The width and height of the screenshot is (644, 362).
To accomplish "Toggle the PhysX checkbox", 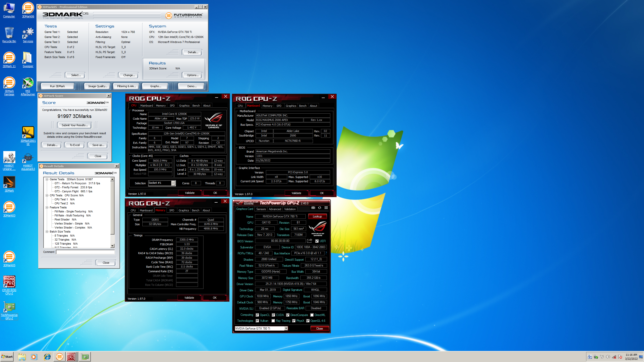I will click(x=294, y=321).
